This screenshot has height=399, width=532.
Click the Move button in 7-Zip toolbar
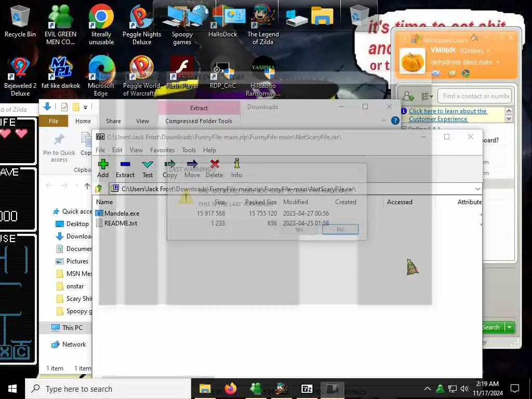tap(192, 168)
